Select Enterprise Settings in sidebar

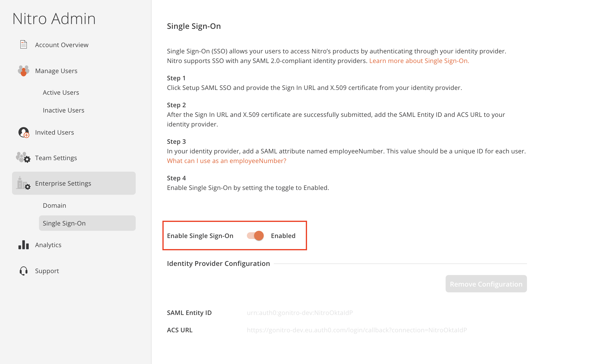pos(74,183)
